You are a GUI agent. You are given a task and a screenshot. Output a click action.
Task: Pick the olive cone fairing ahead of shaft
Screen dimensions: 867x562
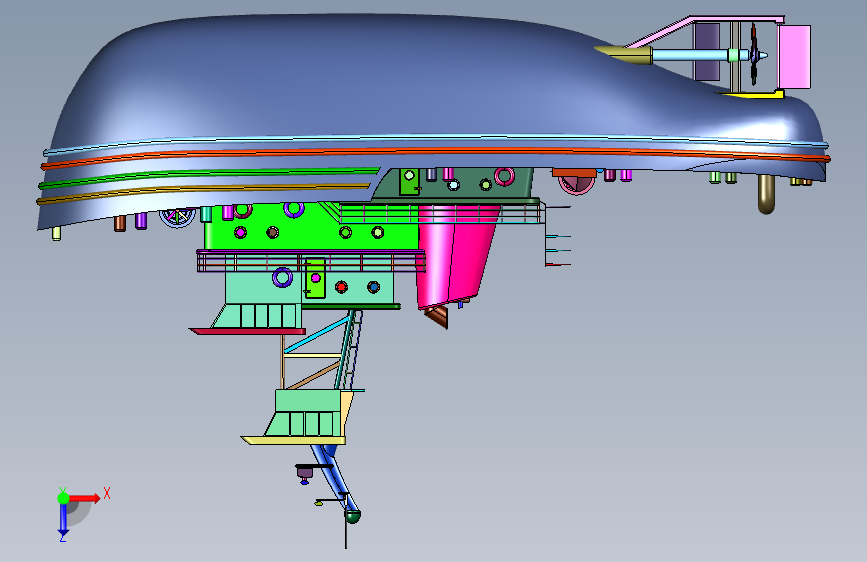coord(624,54)
